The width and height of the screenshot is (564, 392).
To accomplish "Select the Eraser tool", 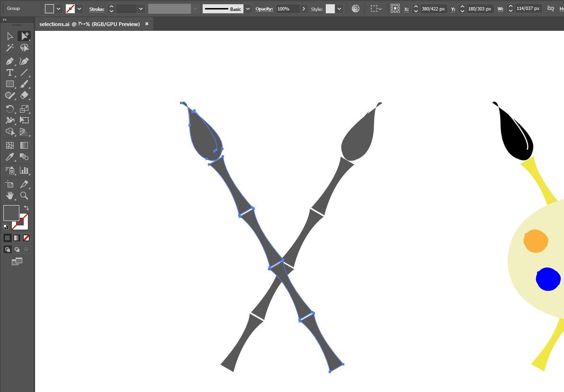I will pyautogui.click(x=24, y=95).
